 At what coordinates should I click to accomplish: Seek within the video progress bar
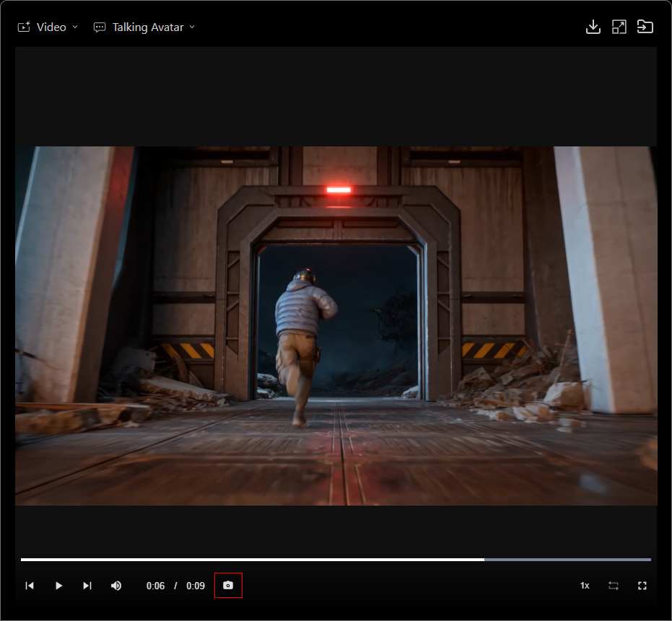click(x=336, y=559)
